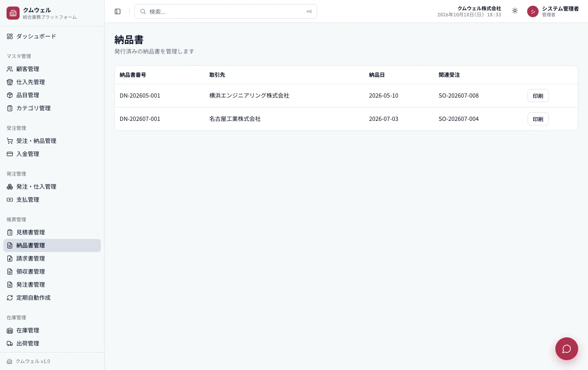Click the ダッシュボード grid icon
This screenshot has height=370, width=588.
[10, 36]
